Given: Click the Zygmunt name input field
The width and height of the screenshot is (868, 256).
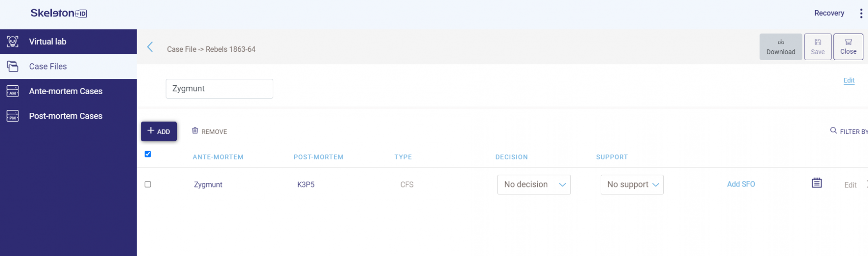Looking at the screenshot, I should [219, 89].
